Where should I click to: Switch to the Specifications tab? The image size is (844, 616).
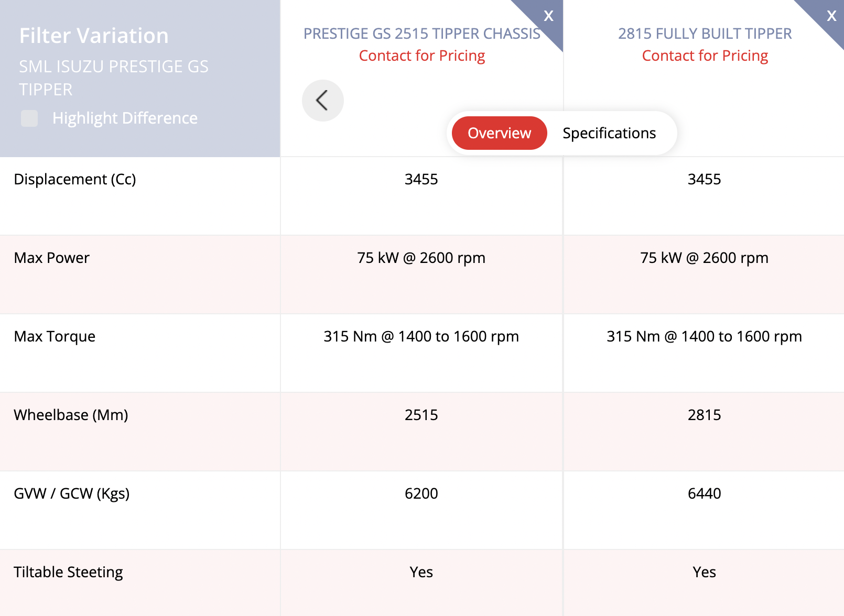(609, 133)
